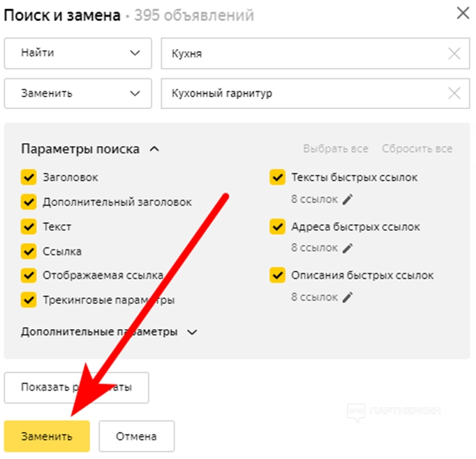Viewport: 476px width, 459px height.
Task: Uncheck the Ссылка checkbox
Action: click(29, 251)
